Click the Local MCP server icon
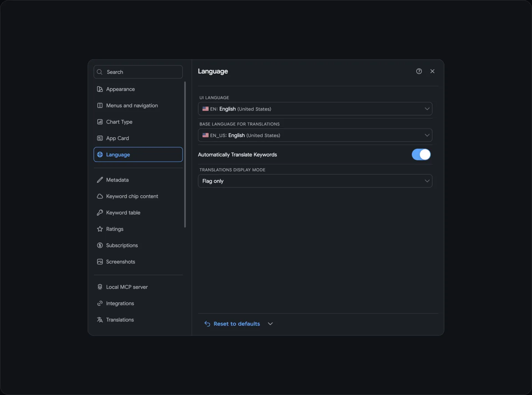The image size is (532, 395). click(100, 287)
